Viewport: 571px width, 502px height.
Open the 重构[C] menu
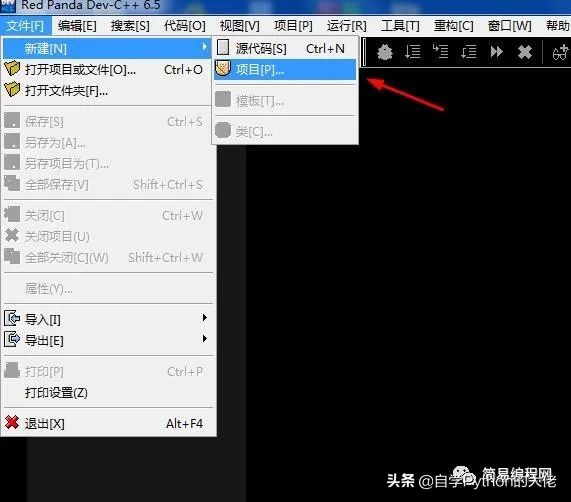coord(453,26)
